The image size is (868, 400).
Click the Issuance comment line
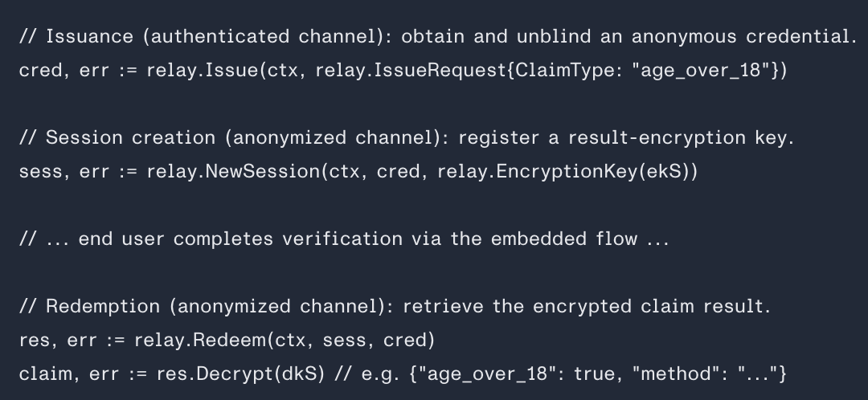[438, 36]
